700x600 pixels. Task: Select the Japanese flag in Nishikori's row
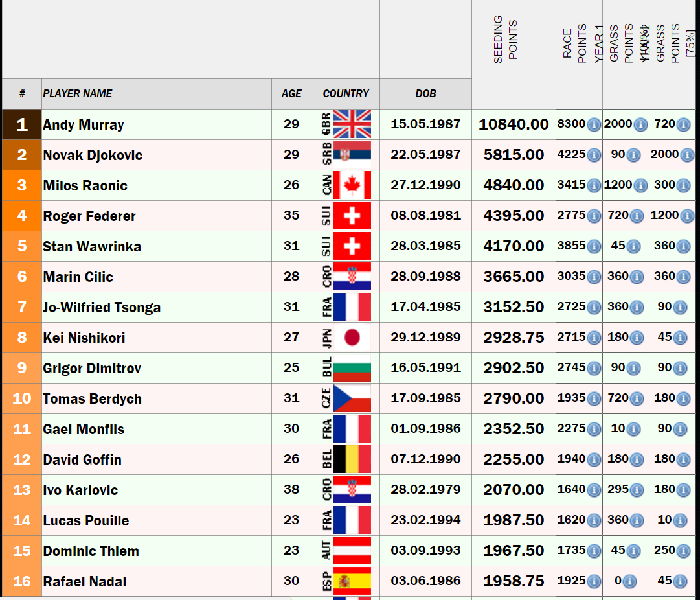tap(352, 338)
